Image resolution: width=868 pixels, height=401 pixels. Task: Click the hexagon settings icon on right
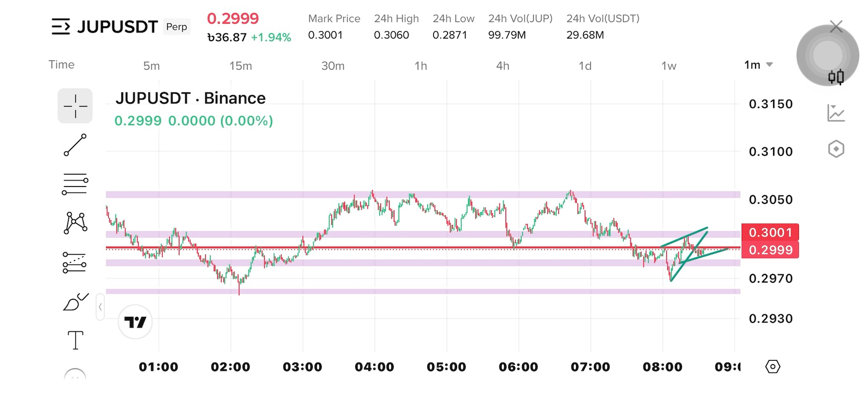[836, 149]
